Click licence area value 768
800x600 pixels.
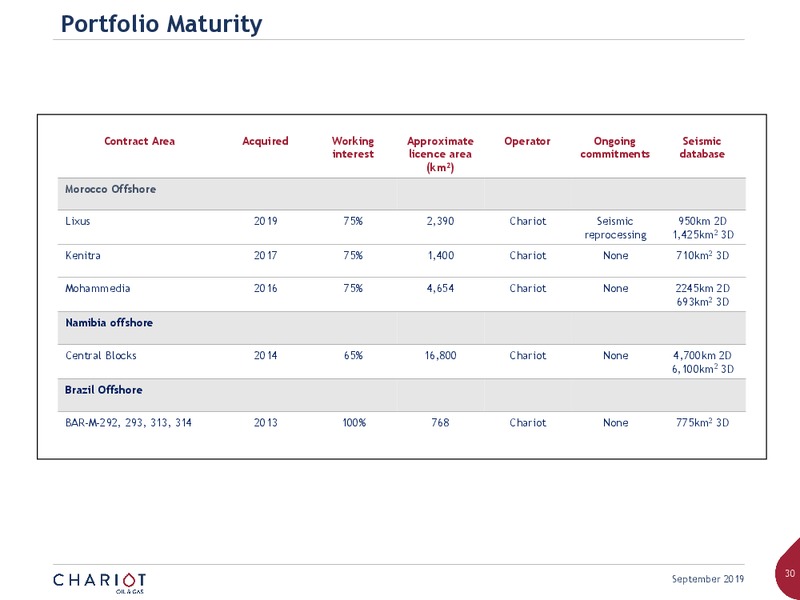[440, 423]
